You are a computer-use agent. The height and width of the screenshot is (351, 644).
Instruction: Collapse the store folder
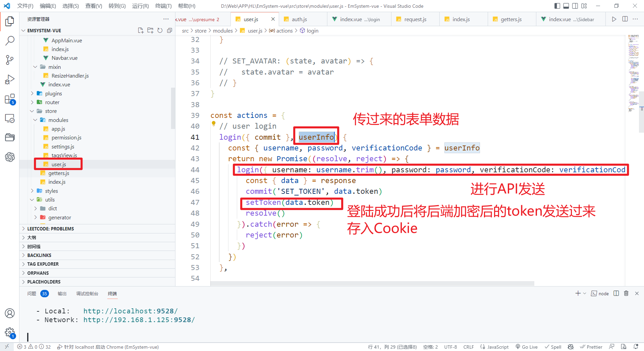pyautogui.click(x=51, y=111)
